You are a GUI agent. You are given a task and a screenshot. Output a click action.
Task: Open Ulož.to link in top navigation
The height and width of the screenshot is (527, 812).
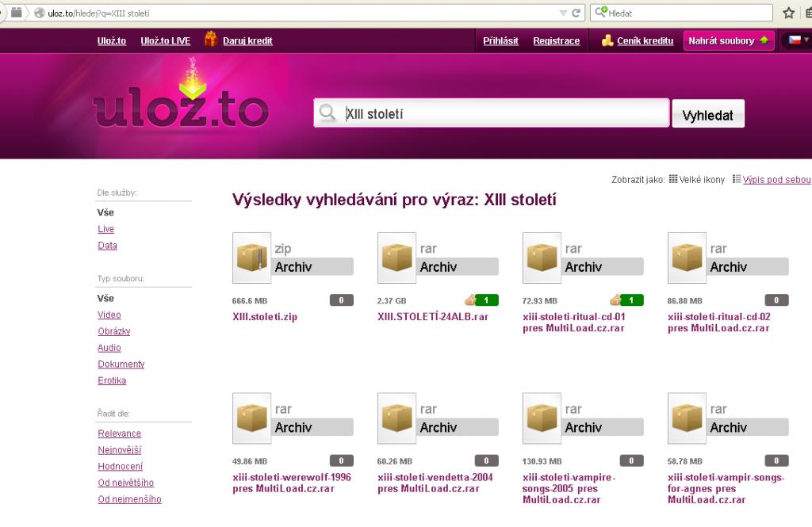(x=112, y=41)
